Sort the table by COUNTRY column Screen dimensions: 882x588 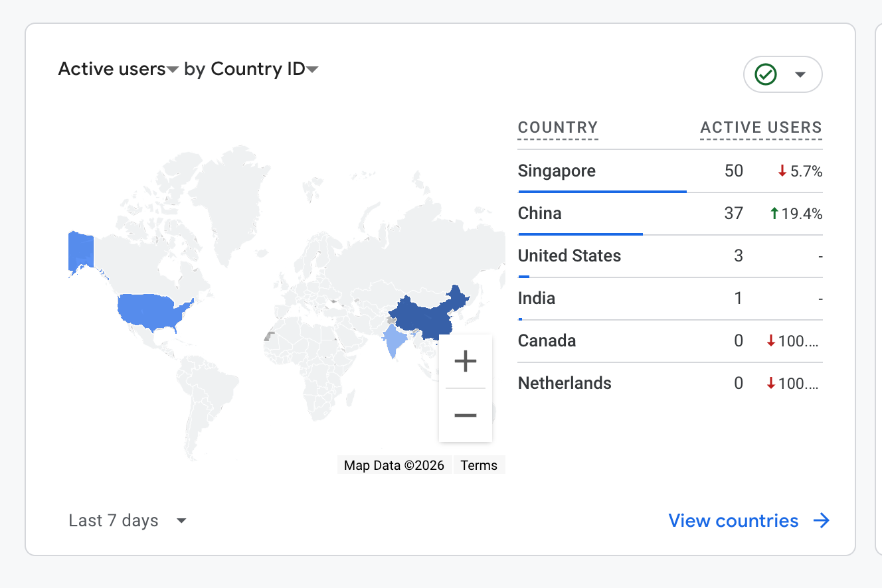click(558, 127)
